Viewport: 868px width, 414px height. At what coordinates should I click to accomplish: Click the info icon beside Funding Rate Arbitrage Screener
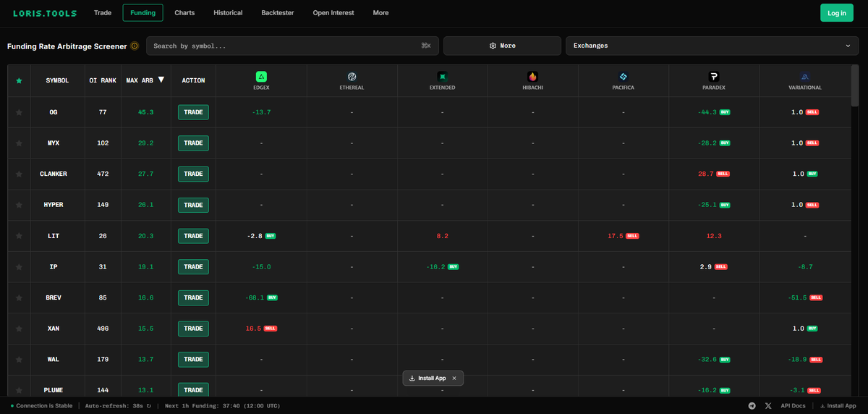tap(135, 46)
